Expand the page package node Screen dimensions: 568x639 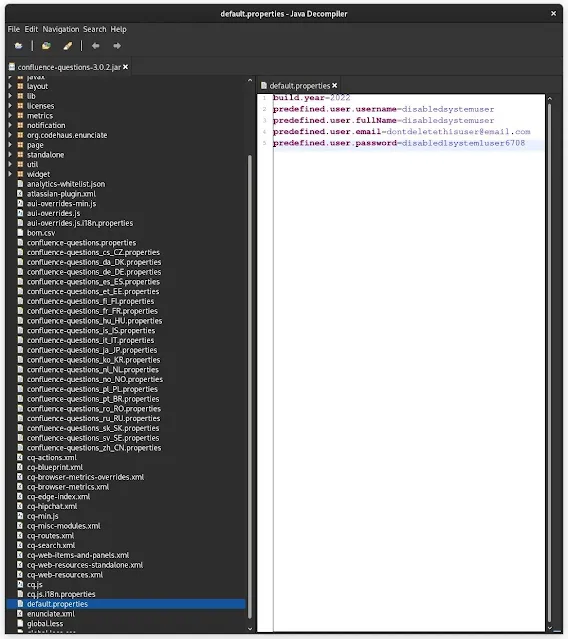coord(10,145)
